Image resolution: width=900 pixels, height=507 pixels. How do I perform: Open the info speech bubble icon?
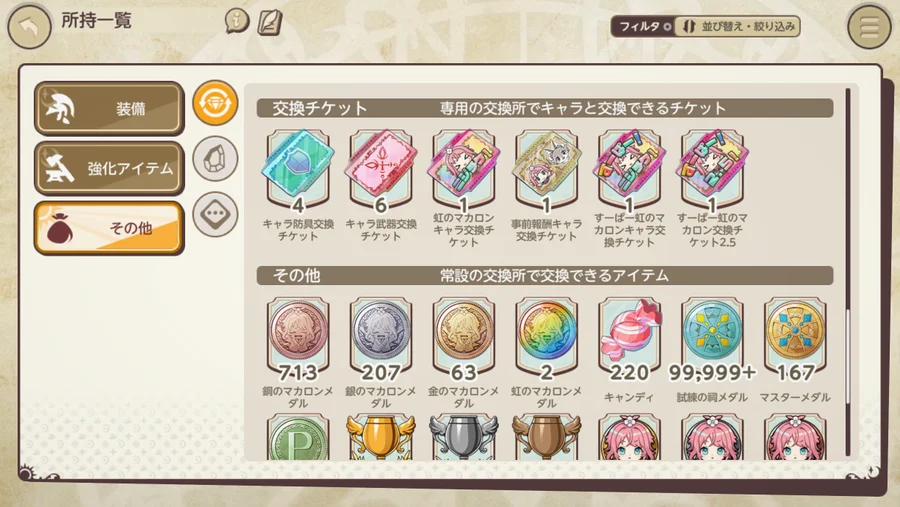[x=237, y=21]
